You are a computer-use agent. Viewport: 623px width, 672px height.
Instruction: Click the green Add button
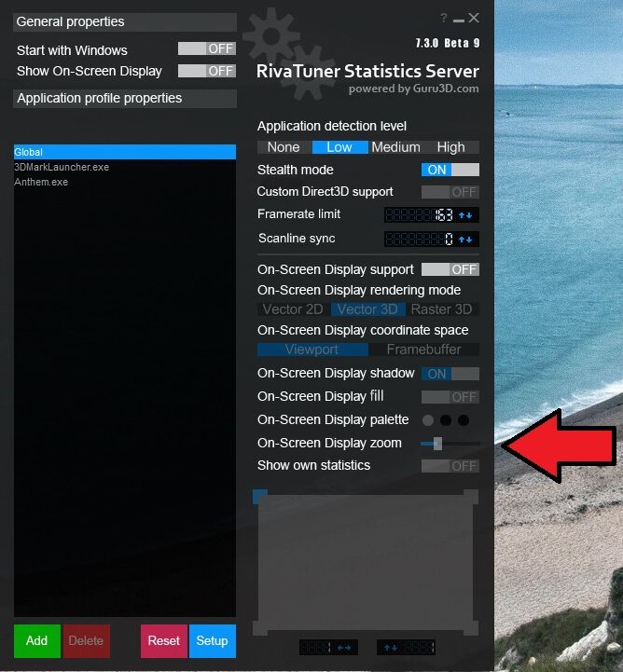coord(37,640)
